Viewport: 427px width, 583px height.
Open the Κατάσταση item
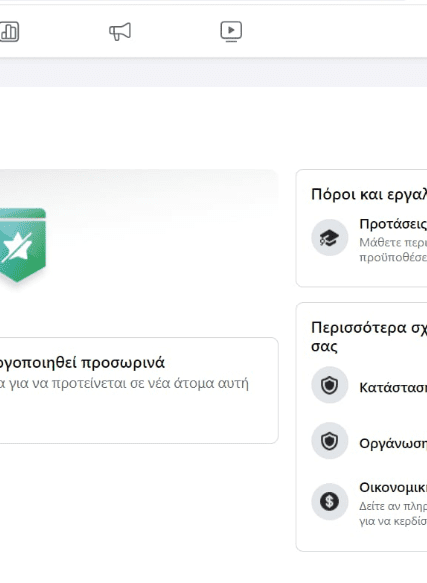pyautogui.click(x=393, y=387)
